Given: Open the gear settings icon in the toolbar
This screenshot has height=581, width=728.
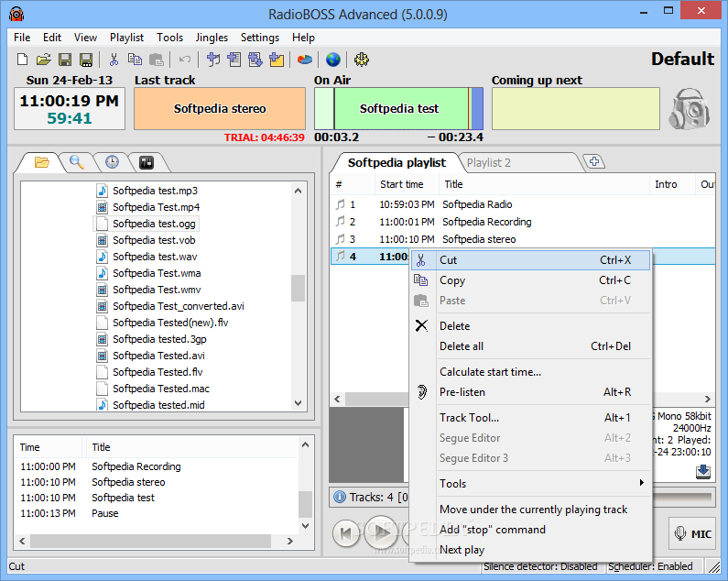Looking at the screenshot, I should pos(361,60).
